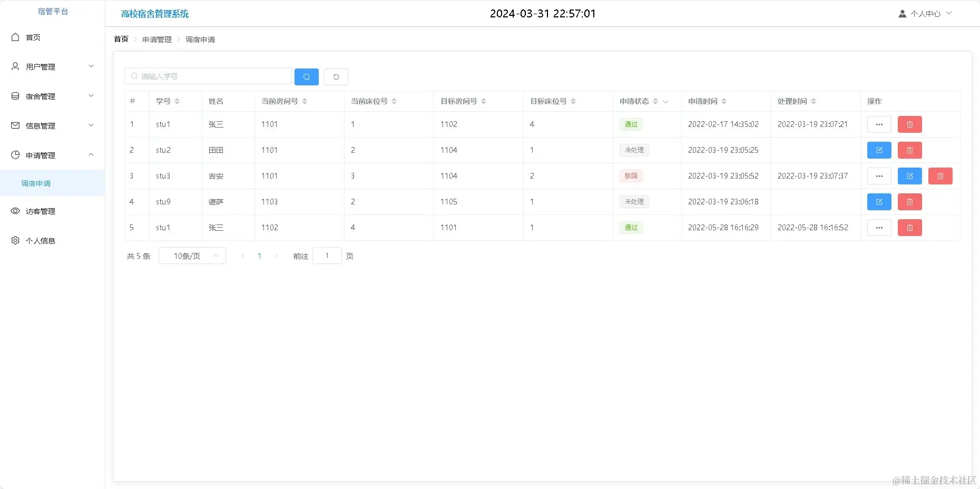Click the name 吉安 in the table
Image resolution: width=980 pixels, height=489 pixels.
tap(216, 176)
